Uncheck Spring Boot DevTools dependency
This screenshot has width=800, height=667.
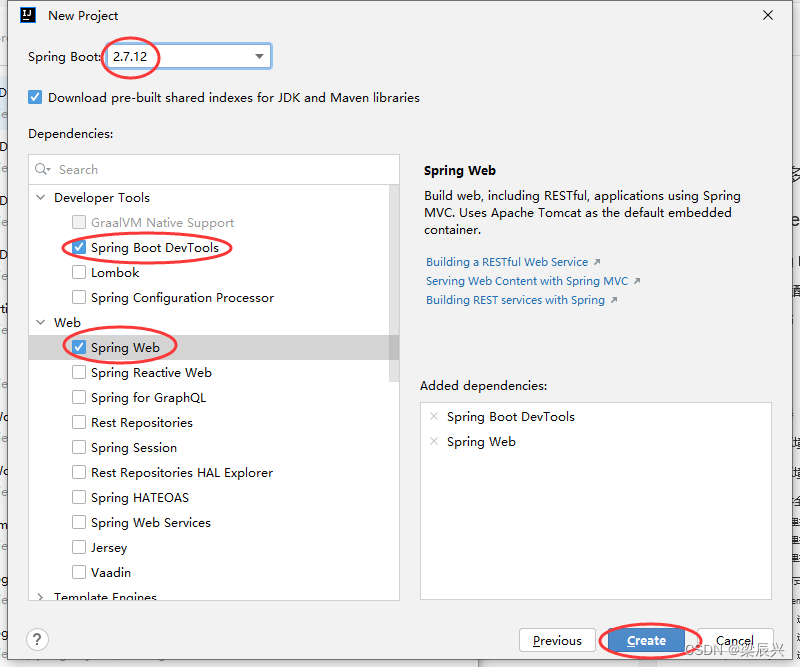[79, 248]
